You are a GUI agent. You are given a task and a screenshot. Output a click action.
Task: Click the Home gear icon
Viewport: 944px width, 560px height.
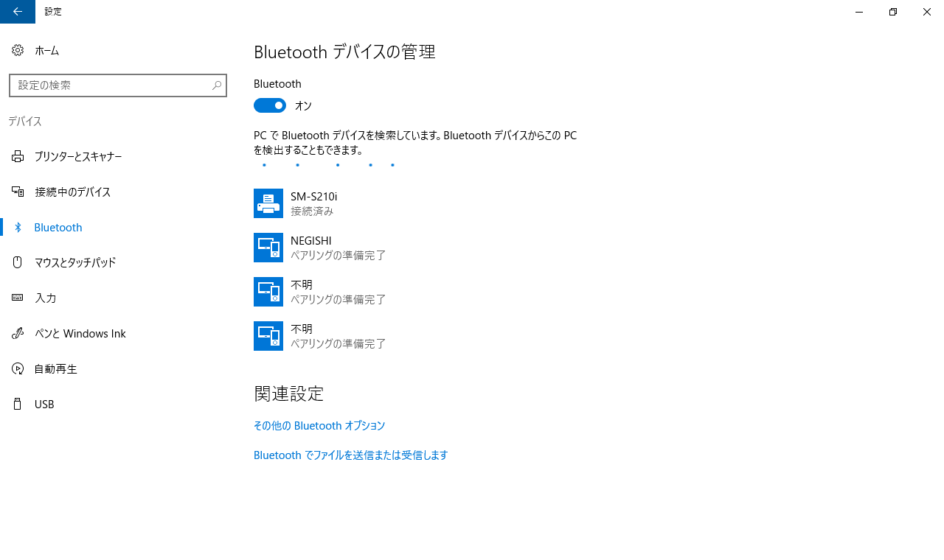tap(18, 50)
